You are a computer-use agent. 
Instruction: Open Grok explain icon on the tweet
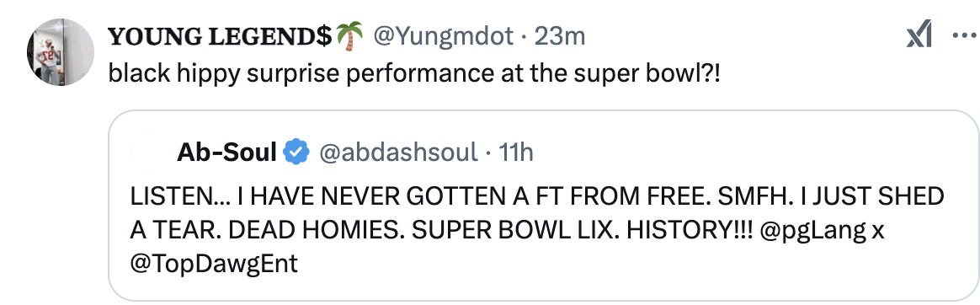[x=919, y=35]
